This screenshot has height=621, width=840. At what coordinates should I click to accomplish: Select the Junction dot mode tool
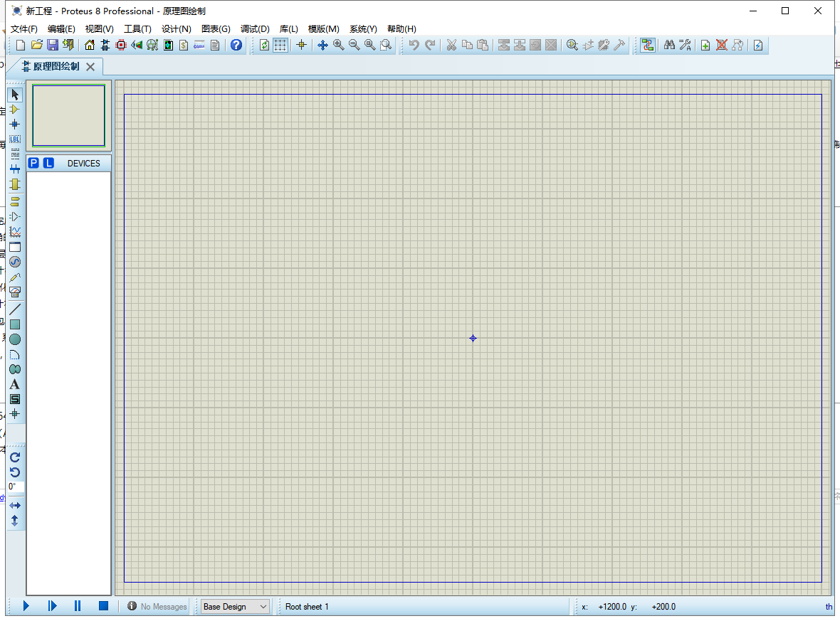[15, 124]
